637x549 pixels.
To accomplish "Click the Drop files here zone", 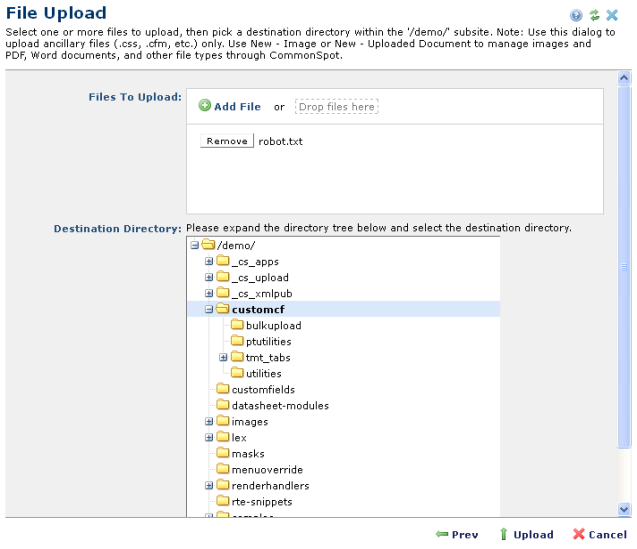I will coord(337,107).
